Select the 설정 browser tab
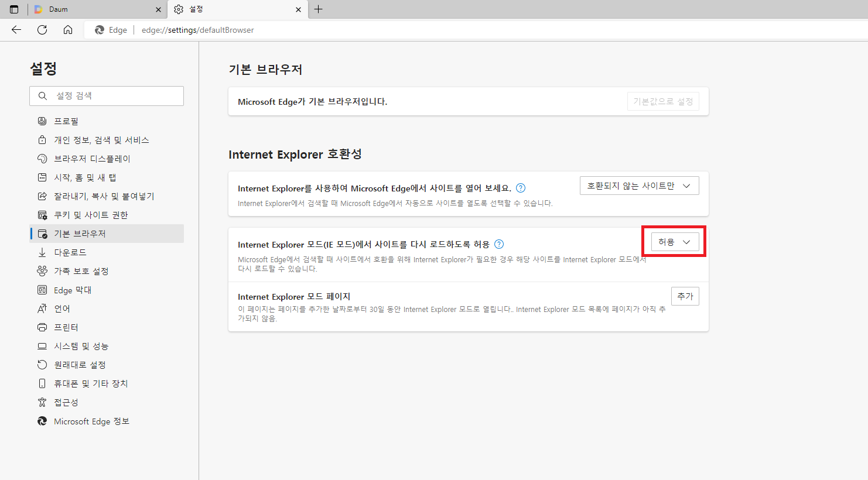 pyautogui.click(x=237, y=9)
